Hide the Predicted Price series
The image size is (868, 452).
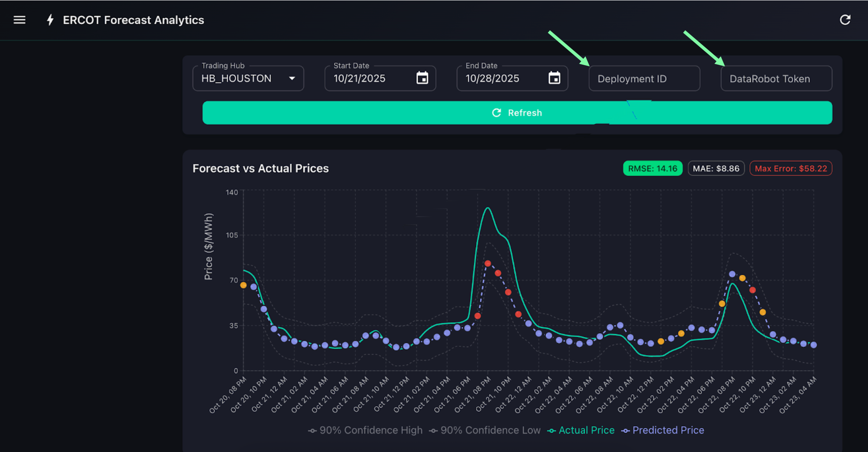(663, 430)
